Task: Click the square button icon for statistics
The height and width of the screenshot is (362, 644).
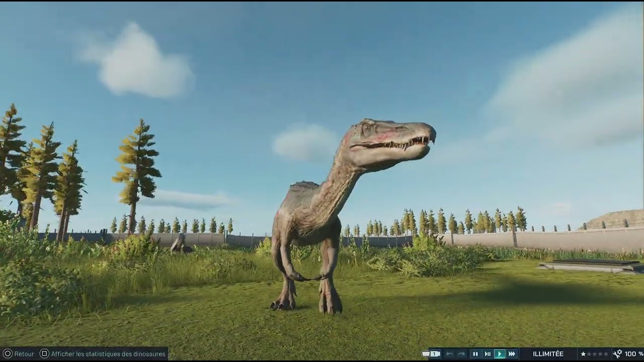Action: point(44,354)
